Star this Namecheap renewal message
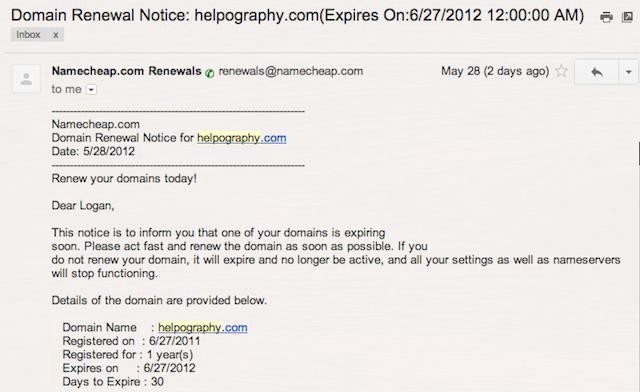 (562, 71)
